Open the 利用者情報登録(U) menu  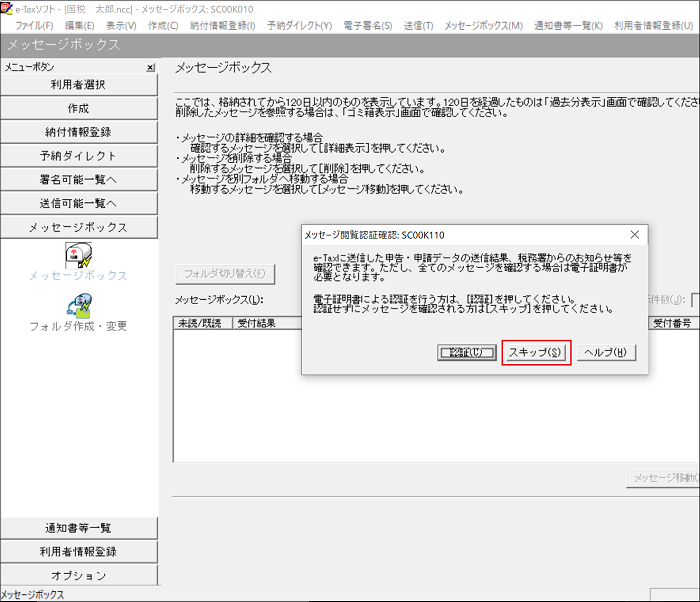pos(654,25)
